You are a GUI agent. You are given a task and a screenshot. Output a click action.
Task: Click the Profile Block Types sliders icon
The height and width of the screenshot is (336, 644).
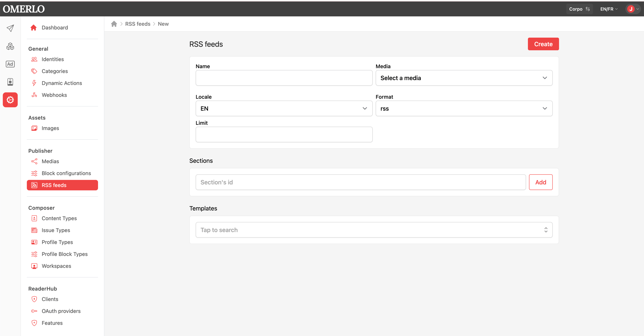[34, 254]
